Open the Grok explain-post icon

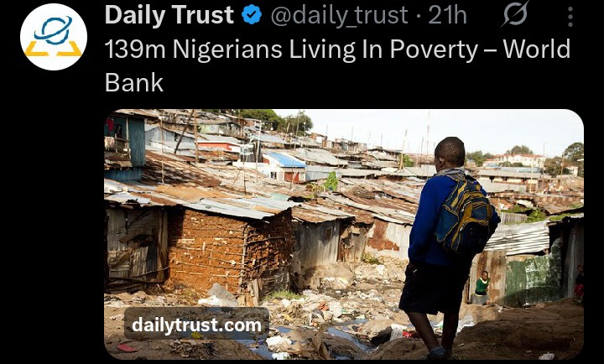[515, 14]
